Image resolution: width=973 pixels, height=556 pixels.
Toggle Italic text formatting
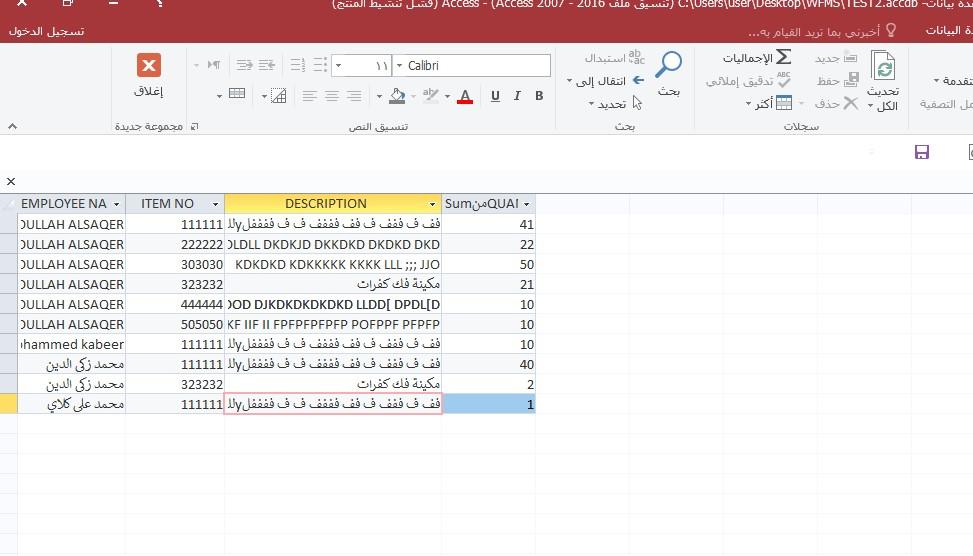517,96
